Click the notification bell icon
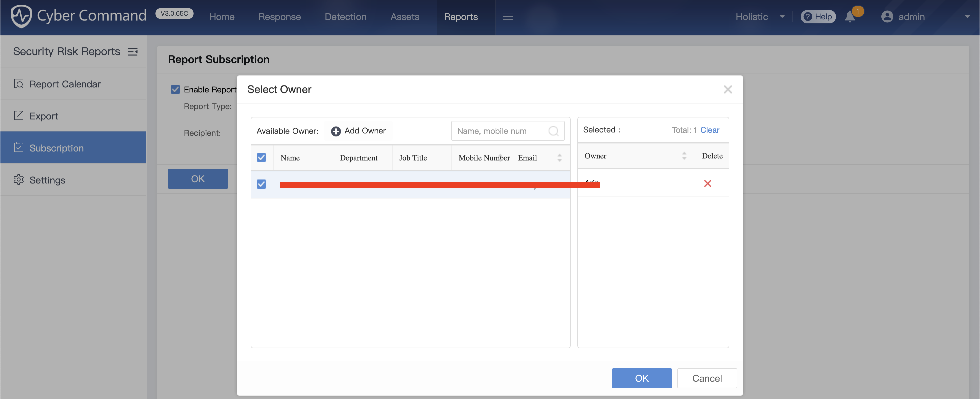Screen dimensions: 980x399 850,17
